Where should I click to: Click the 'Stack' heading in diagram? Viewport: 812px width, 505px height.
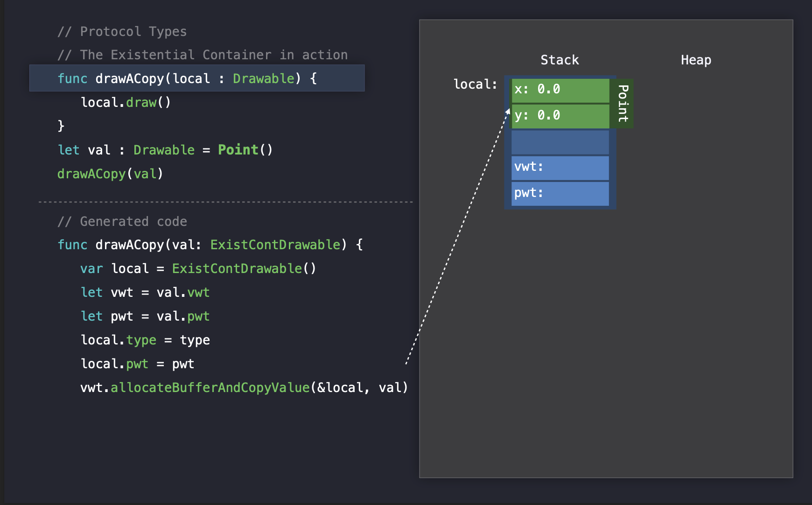click(x=560, y=60)
